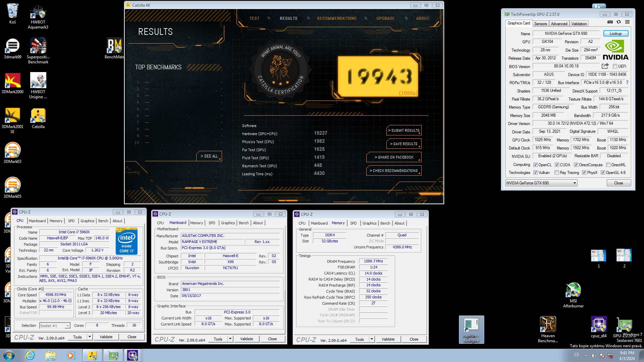
Task: Open GPU-Z hamburger menu icon
Action: pyautogui.click(x=627, y=22)
